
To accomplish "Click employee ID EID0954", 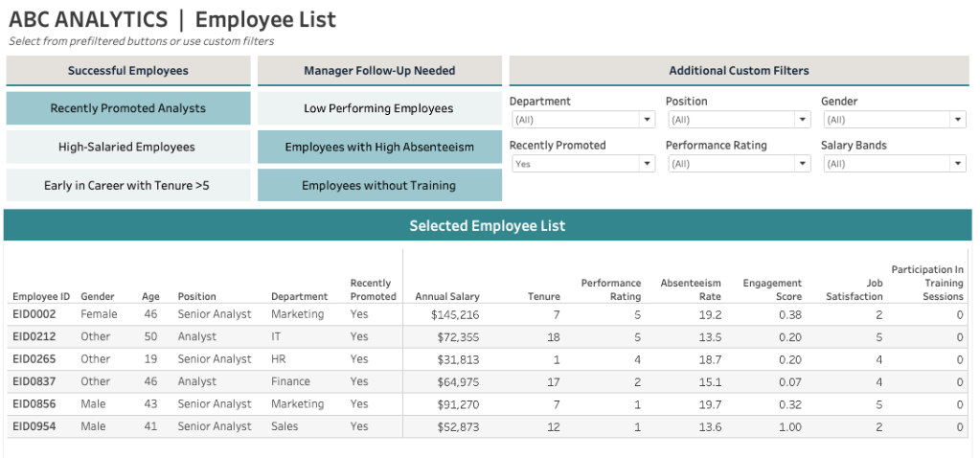I will tap(34, 426).
